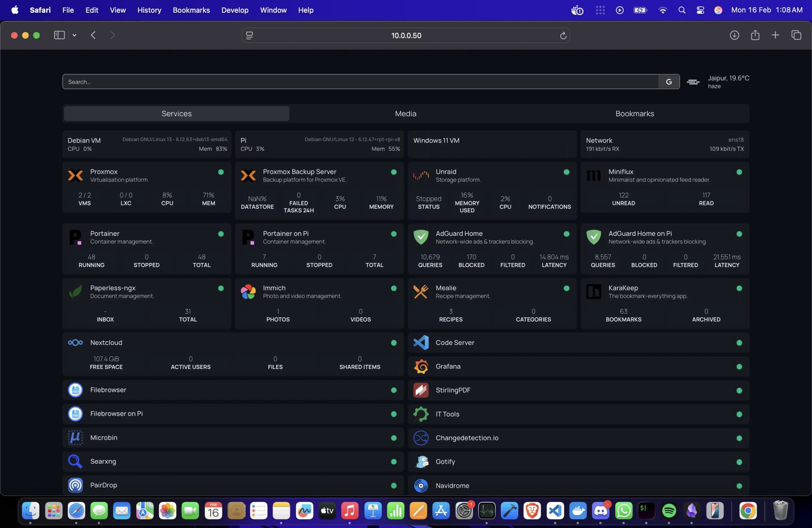Screen dimensions: 812x528
Task: Open the Navidrome music service icon
Action: tap(421, 485)
